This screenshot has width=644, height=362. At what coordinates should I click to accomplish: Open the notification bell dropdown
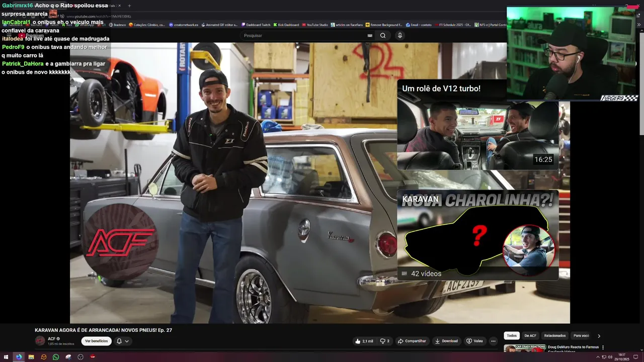tap(123, 341)
